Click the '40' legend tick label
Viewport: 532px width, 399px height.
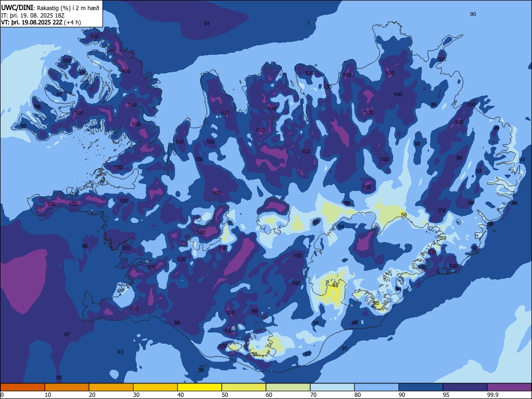click(180, 395)
